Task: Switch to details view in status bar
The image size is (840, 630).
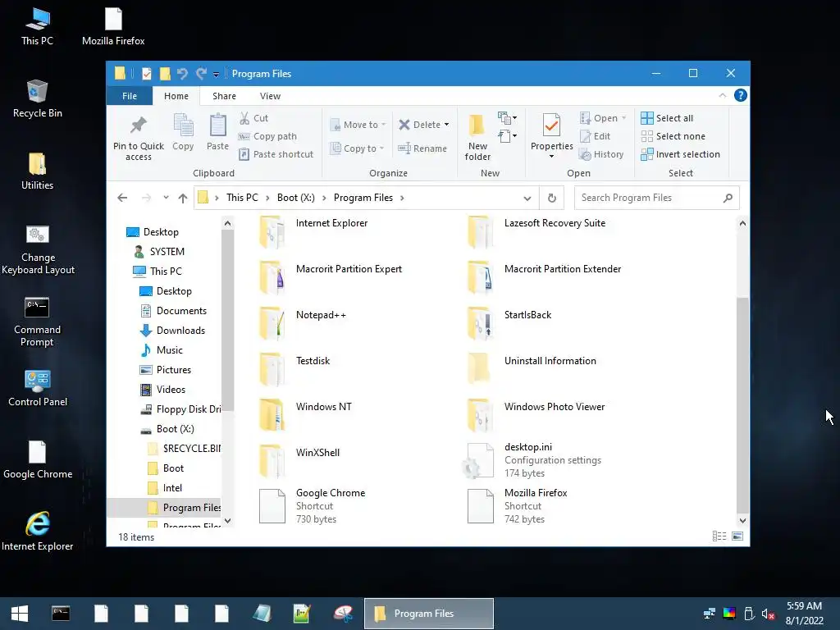Action: 719,536
